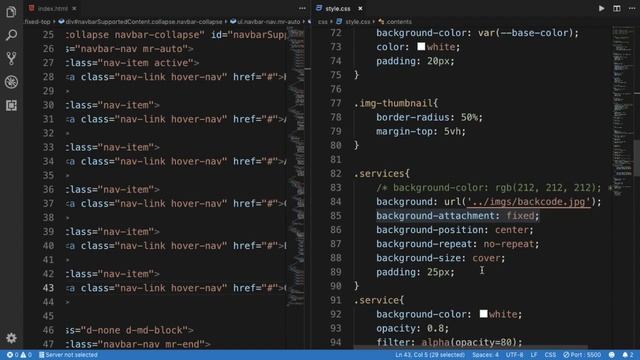Click the .img-thumbnail{ selector

point(396,103)
